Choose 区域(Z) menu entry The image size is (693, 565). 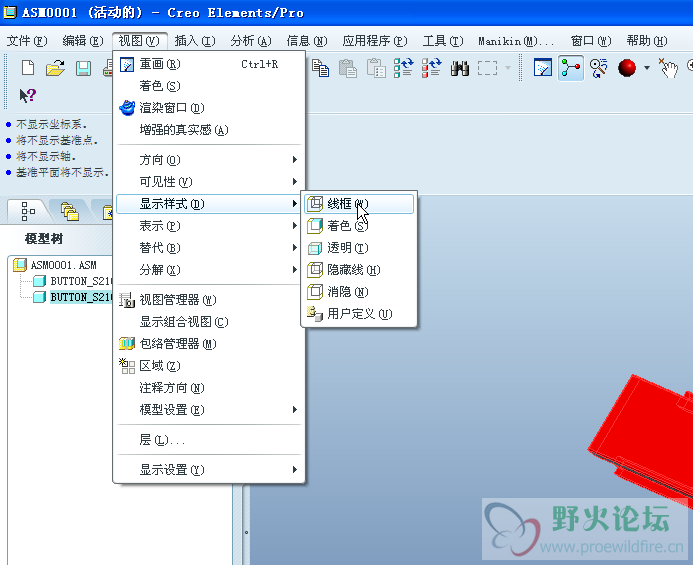(x=209, y=366)
